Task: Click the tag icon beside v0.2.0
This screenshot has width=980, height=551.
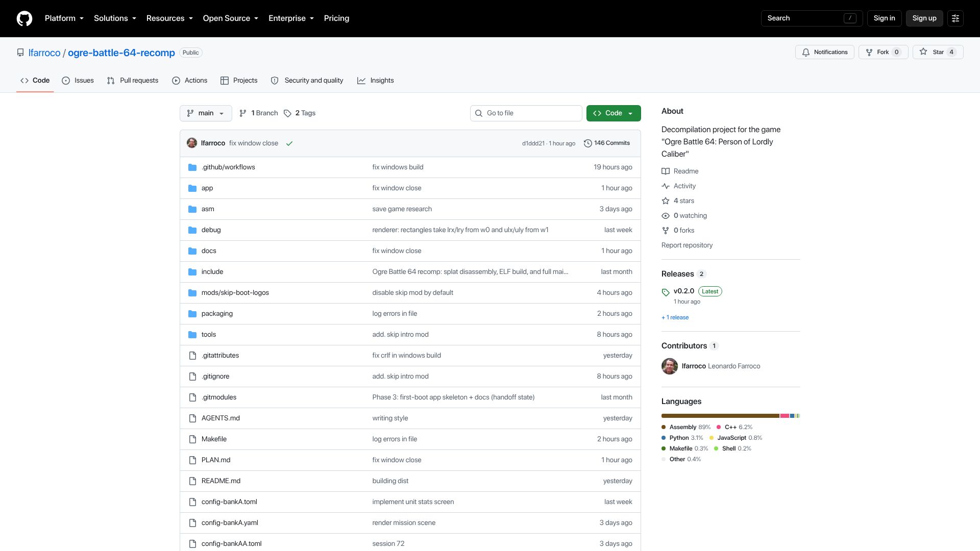Action: (666, 292)
